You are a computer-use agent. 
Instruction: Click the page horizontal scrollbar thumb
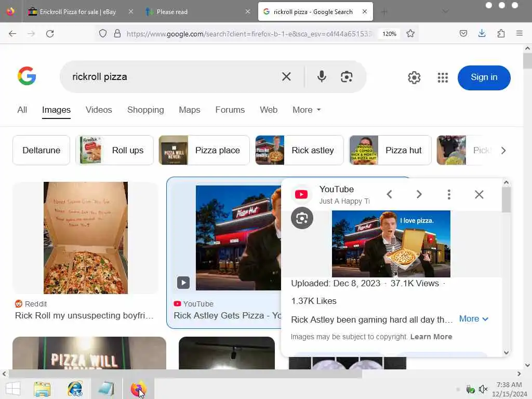185,374
